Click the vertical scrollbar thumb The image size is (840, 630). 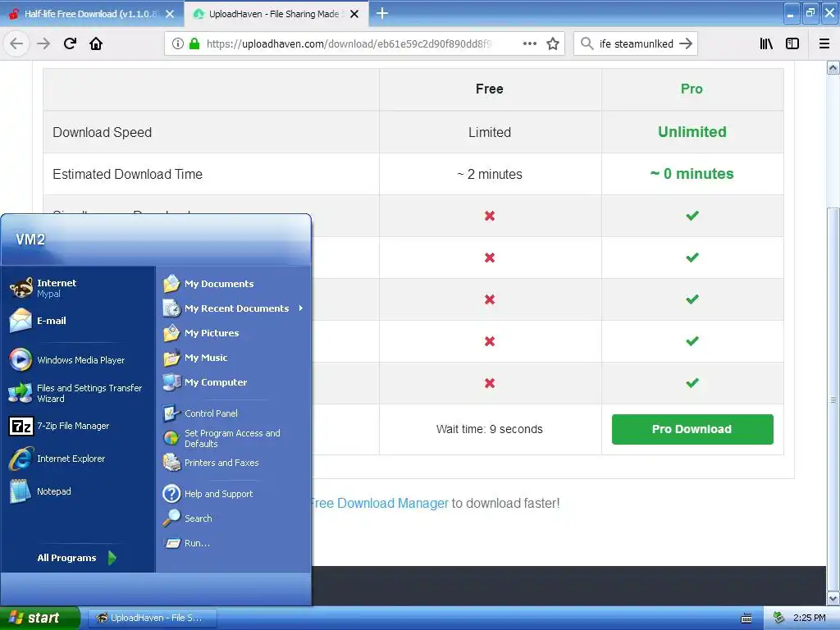click(833, 399)
